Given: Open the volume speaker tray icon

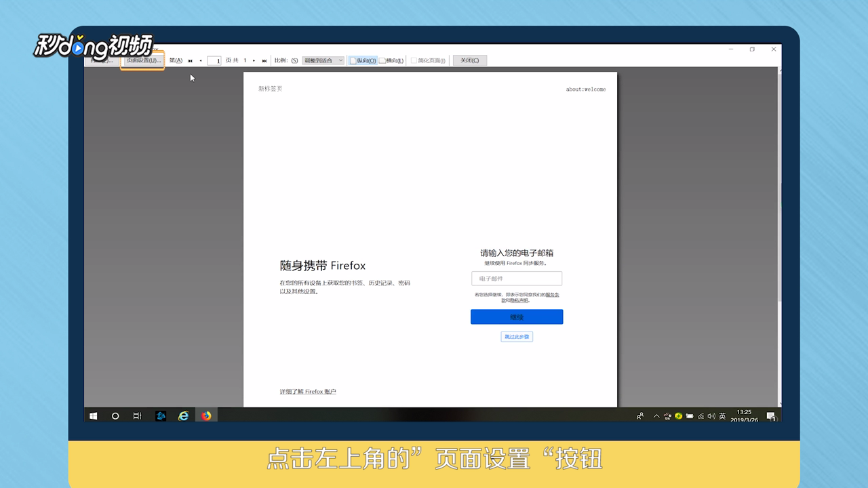Looking at the screenshot, I should pos(711,416).
